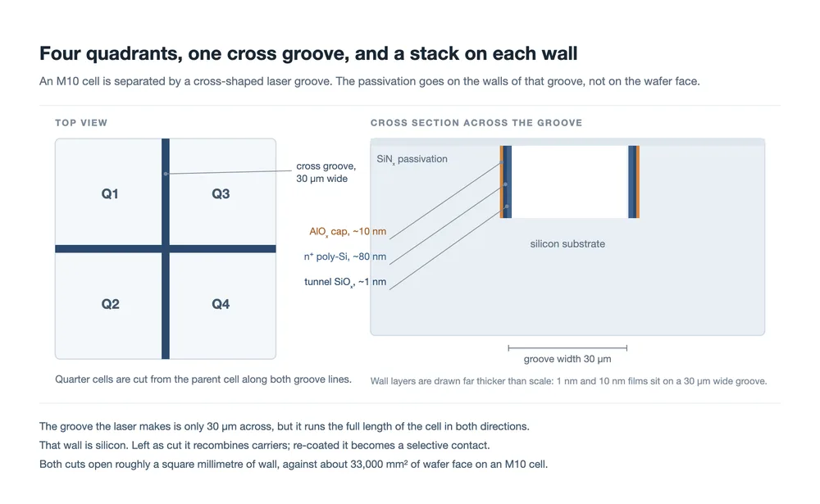
Task: Click the 'silicon substrate' label
Action: 567,243
